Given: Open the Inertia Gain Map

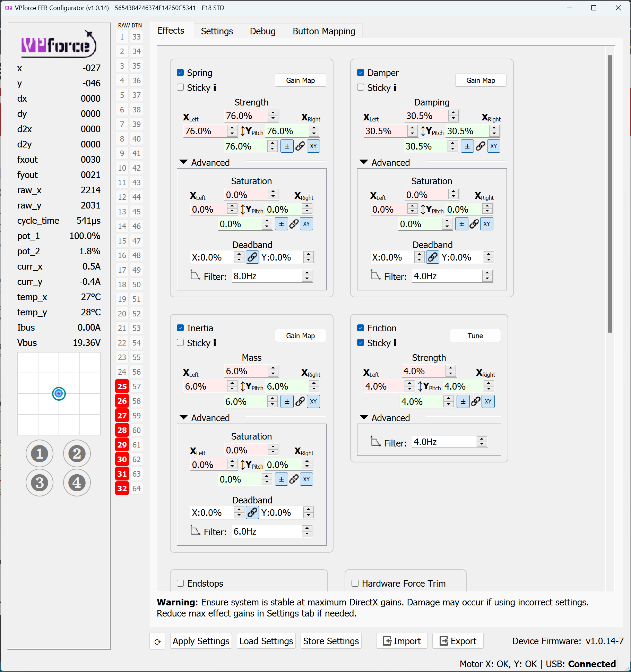Looking at the screenshot, I should pos(301,336).
